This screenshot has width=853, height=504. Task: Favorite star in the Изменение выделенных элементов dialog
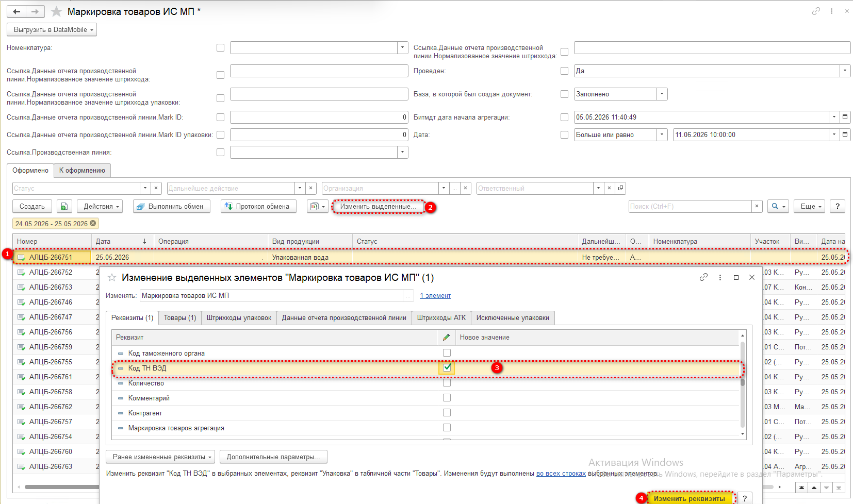coord(111,278)
